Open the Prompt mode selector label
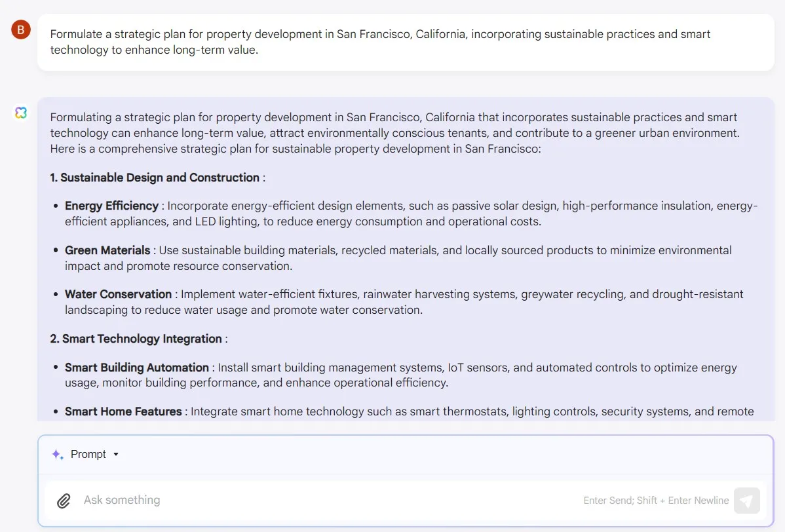This screenshot has width=785, height=532. pyautogui.click(x=88, y=454)
